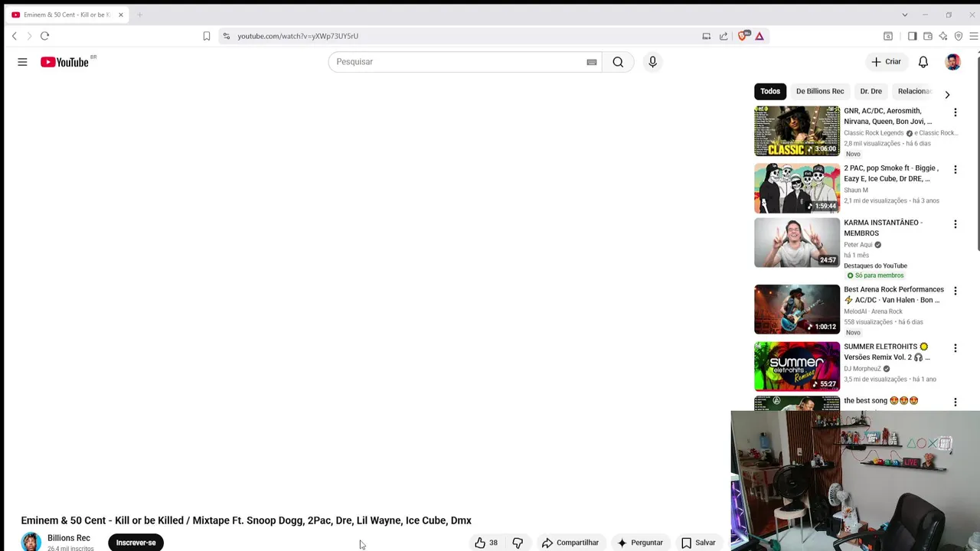Share this page via address bar share icon
Screen dimensions: 980x551
point(724,36)
